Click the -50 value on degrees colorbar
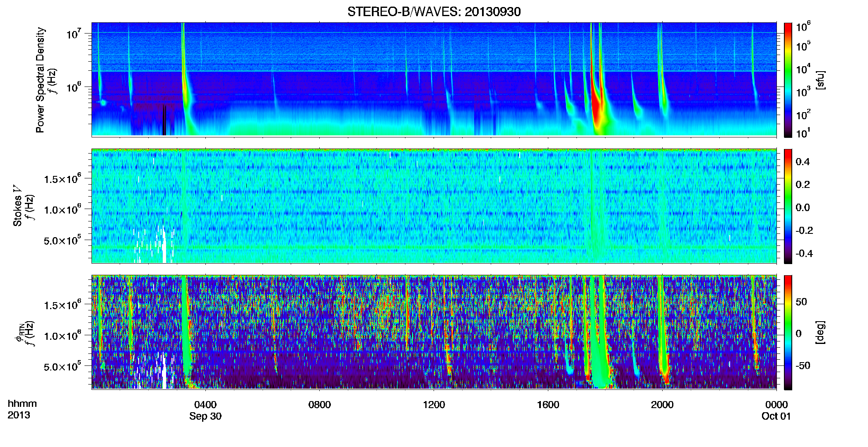Image resolution: width=868 pixels, height=447 pixels. [803, 365]
